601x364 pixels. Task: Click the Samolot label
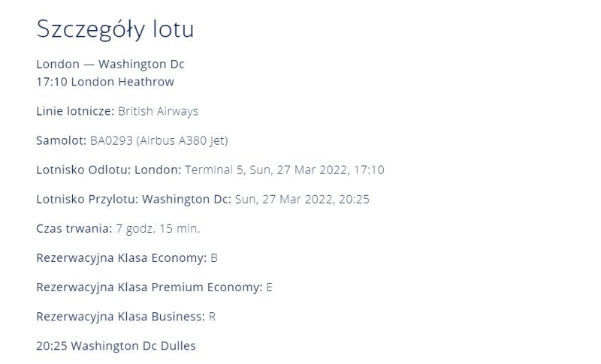[x=62, y=140]
